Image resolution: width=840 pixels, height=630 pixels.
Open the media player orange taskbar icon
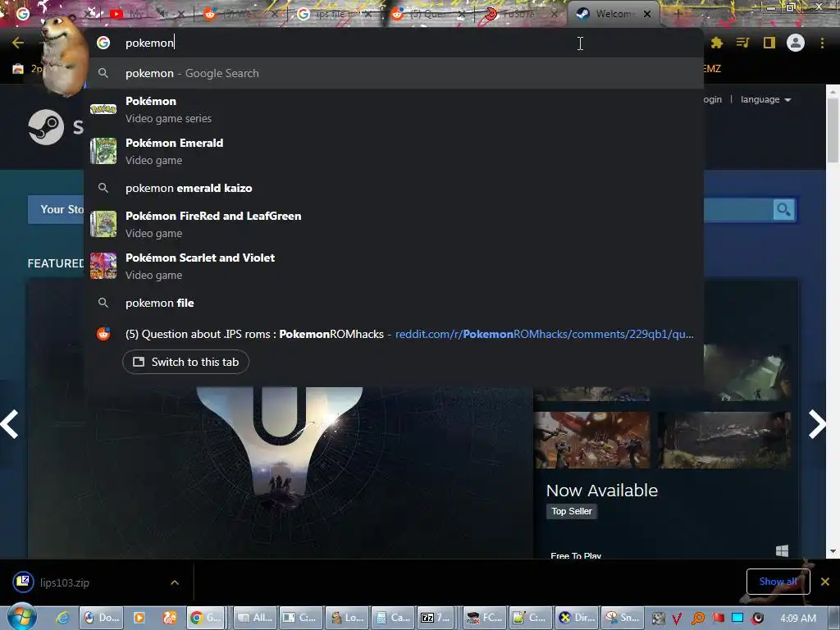coord(139,618)
